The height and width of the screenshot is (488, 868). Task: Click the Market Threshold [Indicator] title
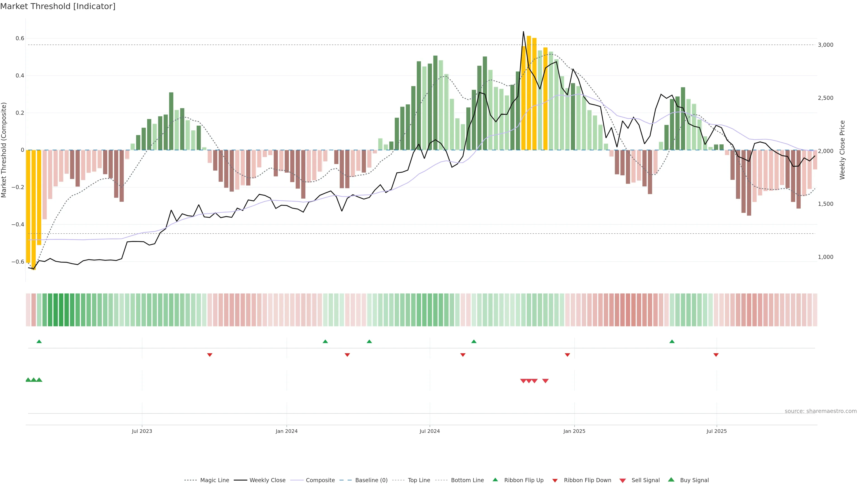[58, 6]
